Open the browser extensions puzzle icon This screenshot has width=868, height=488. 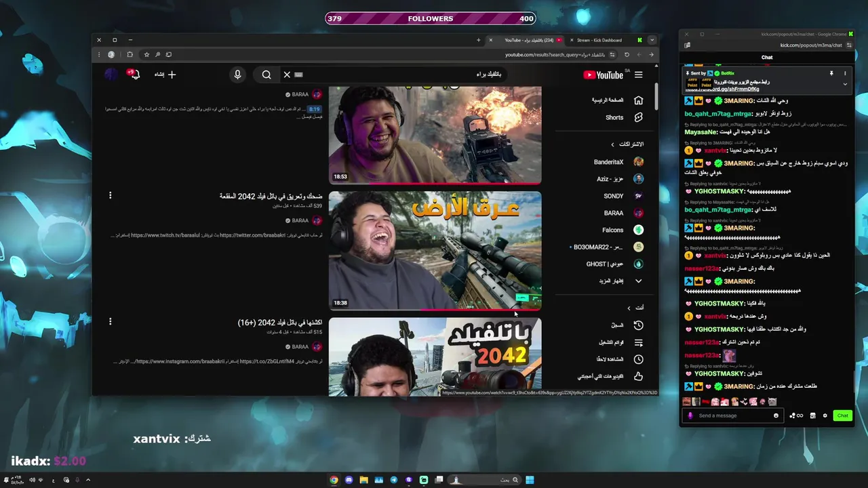coord(130,54)
